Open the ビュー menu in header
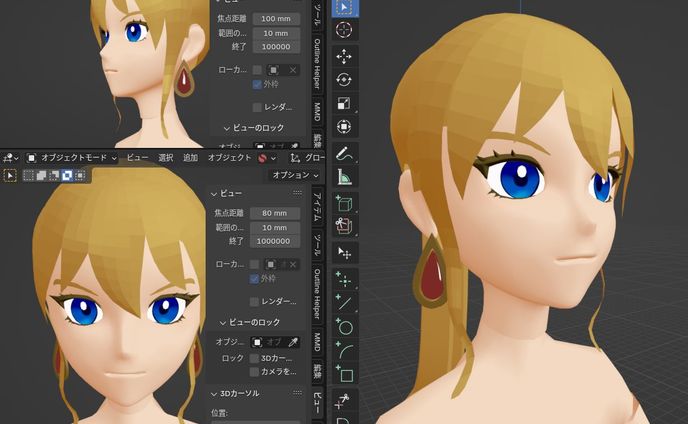The width and height of the screenshot is (688, 424). point(137,158)
